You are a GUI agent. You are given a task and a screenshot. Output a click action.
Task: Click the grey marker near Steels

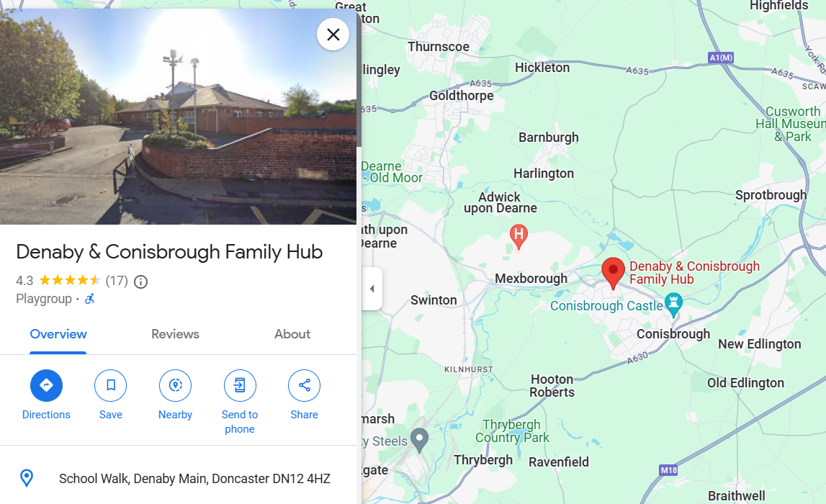pyautogui.click(x=419, y=440)
